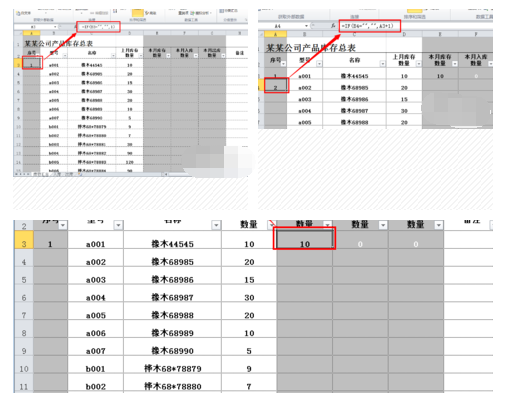
Task: Open filter arrow above the highlighted 10 cell
Action: coord(328,226)
